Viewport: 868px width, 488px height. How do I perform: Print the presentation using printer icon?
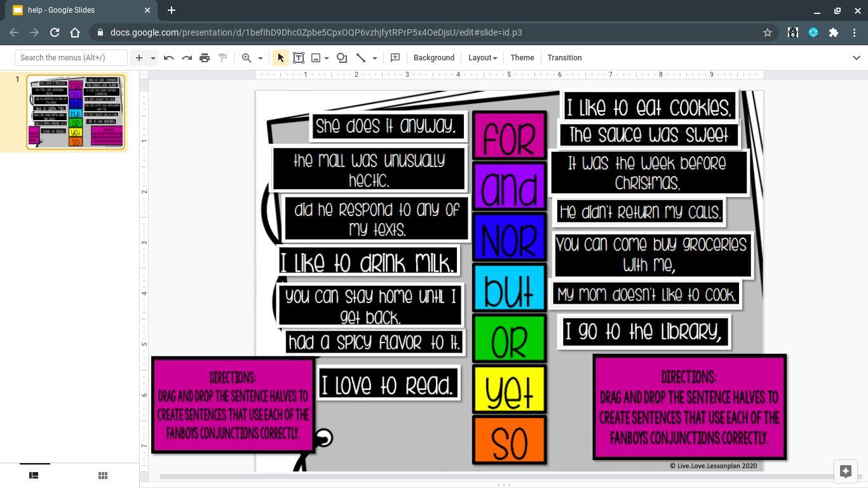pyautogui.click(x=205, y=58)
